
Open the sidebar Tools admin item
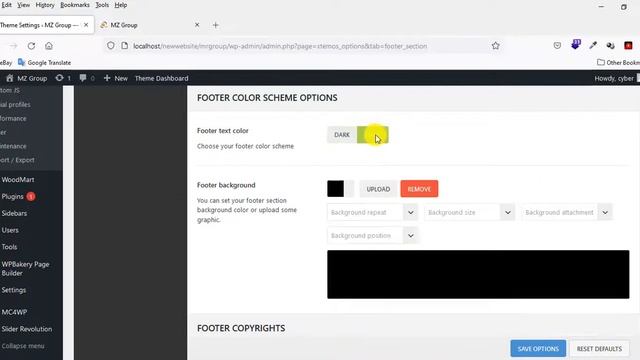(9, 247)
